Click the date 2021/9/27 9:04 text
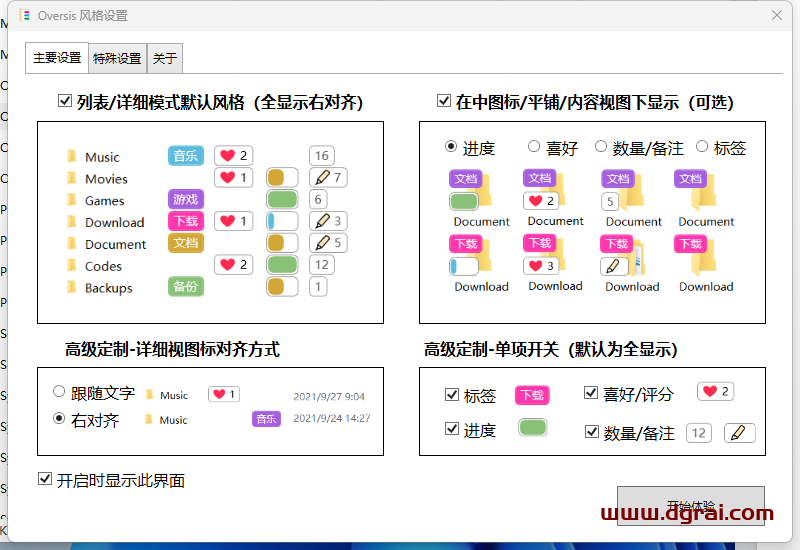The height and width of the screenshot is (550, 800). tap(329, 396)
